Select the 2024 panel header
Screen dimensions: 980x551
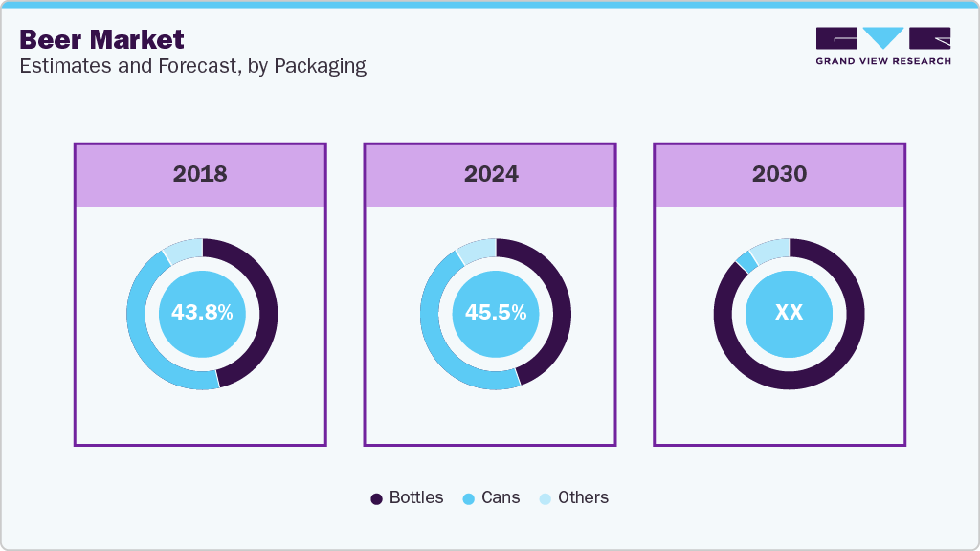[490, 174]
